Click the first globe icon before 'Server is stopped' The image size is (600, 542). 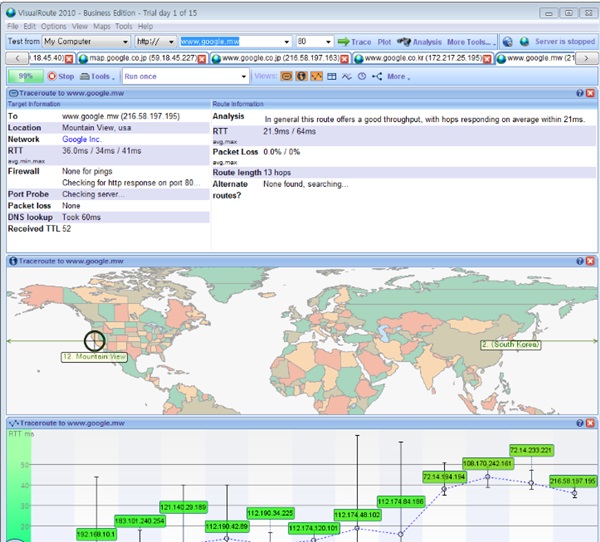pyautogui.click(x=507, y=41)
